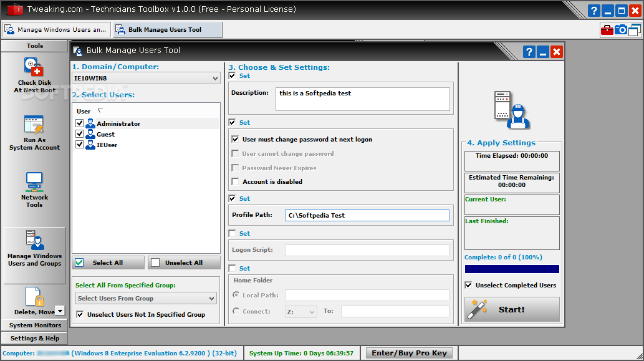Screen dimensions: 644x361
Task: Open Network Tools
Action: (34, 190)
